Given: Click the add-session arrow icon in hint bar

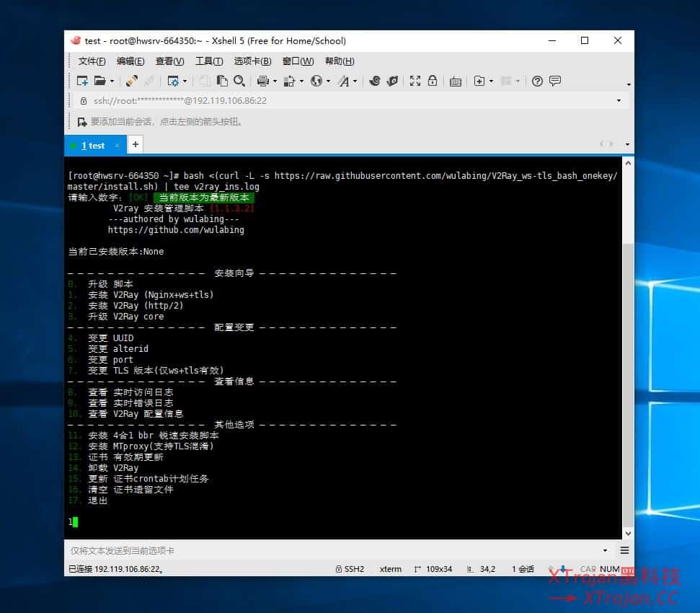Looking at the screenshot, I should pyautogui.click(x=81, y=122).
